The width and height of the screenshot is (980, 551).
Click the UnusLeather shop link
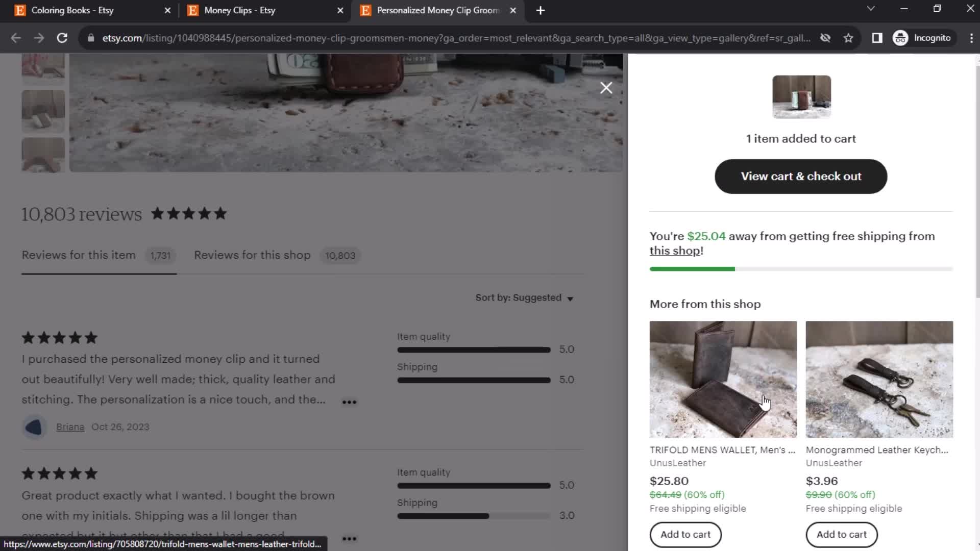pos(678,463)
